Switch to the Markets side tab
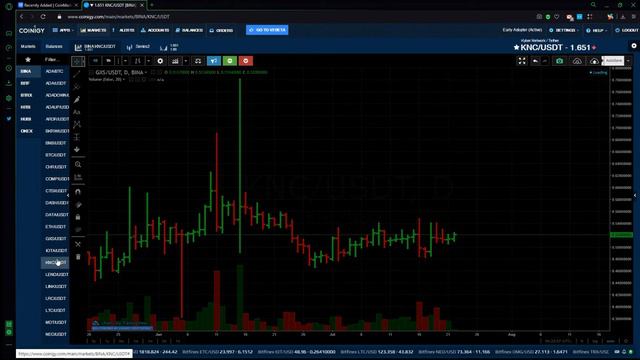Image resolution: width=640 pixels, height=360 pixels. (28, 47)
